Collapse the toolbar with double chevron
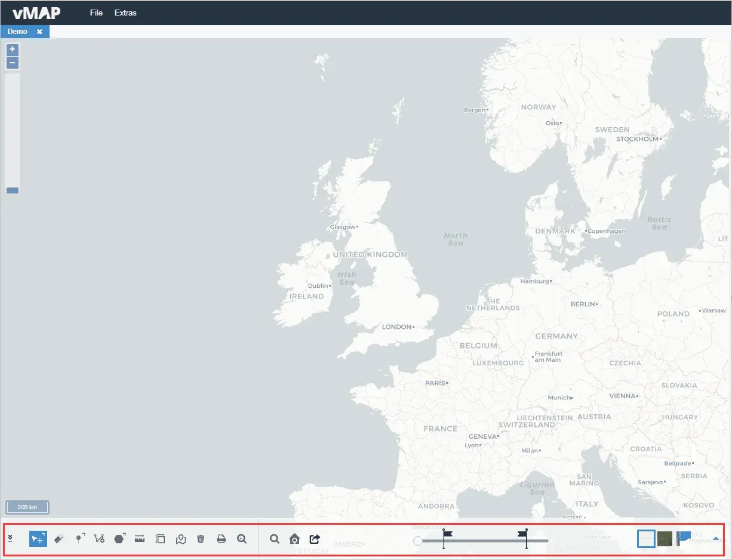Viewport: 732px width, 560px height. tap(10, 539)
